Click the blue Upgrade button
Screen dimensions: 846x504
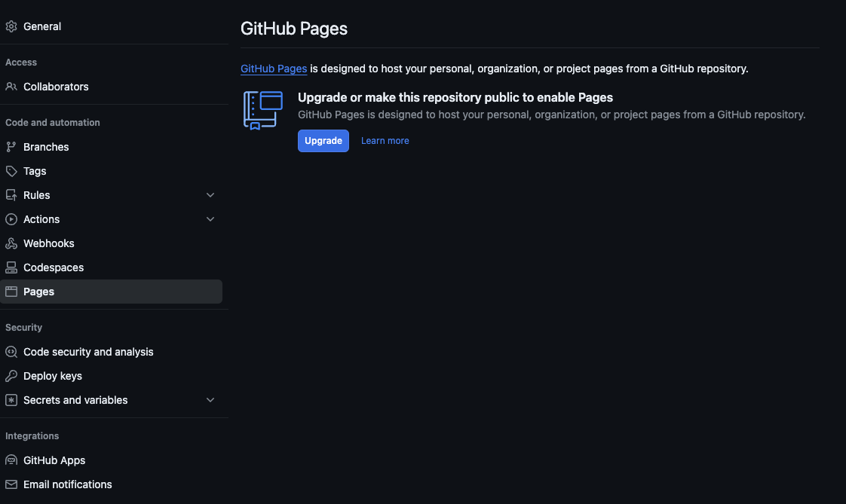pyautogui.click(x=323, y=141)
